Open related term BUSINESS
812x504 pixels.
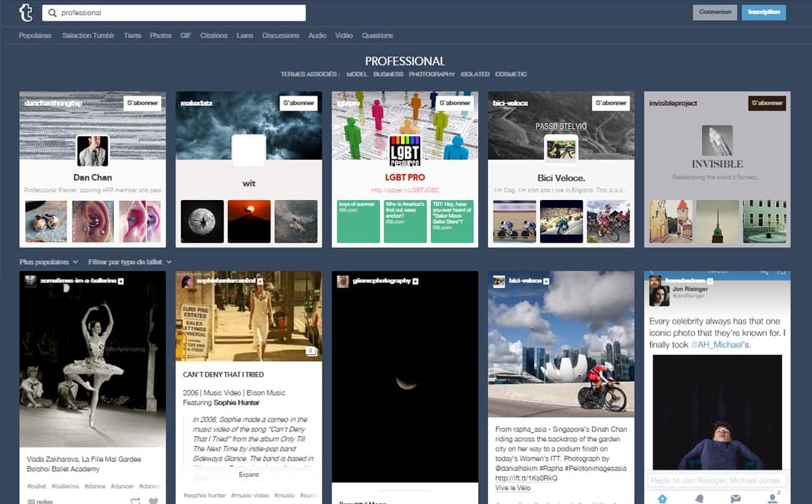[388, 75]
